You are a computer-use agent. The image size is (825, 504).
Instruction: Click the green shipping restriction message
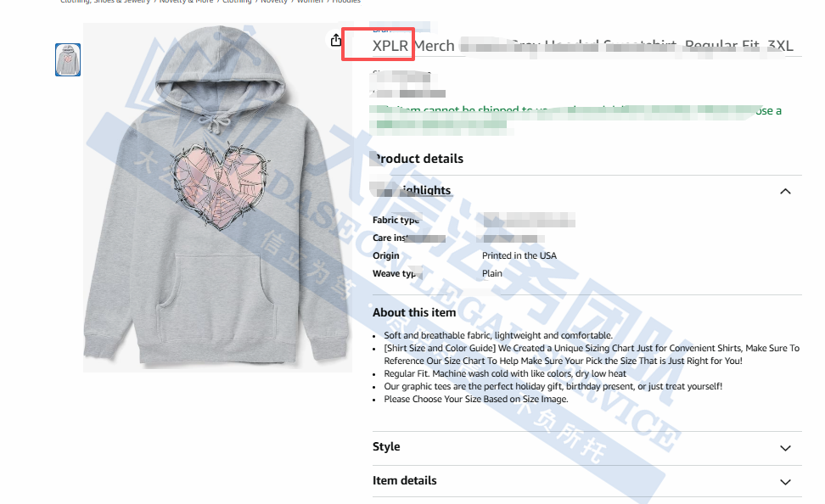576,117
